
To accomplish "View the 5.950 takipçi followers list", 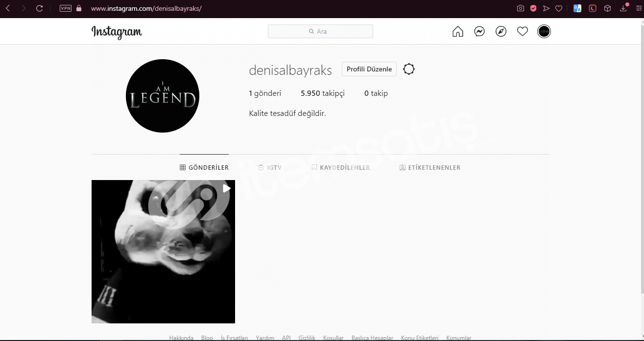I will click(323, 93).
